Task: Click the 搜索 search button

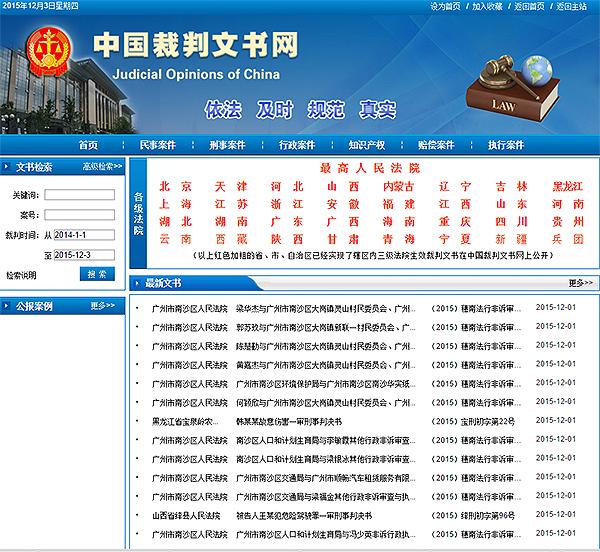Action: coord(97,274)
